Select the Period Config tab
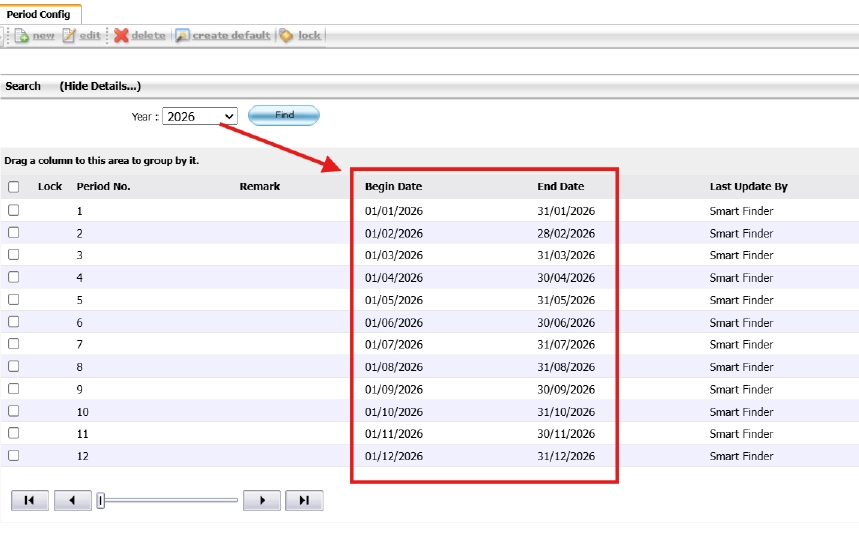Image resolution: width=859 pixels, height=534 pixels. (38, 14)
